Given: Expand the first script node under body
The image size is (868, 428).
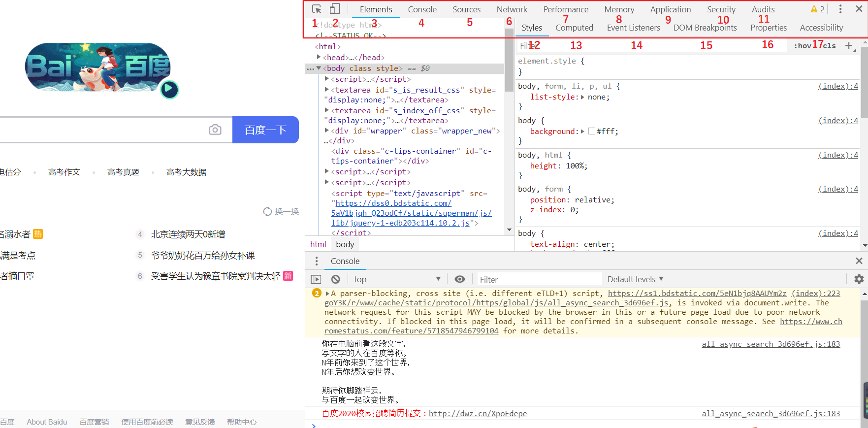Looking at the screenshot, I should pos(327,79).
